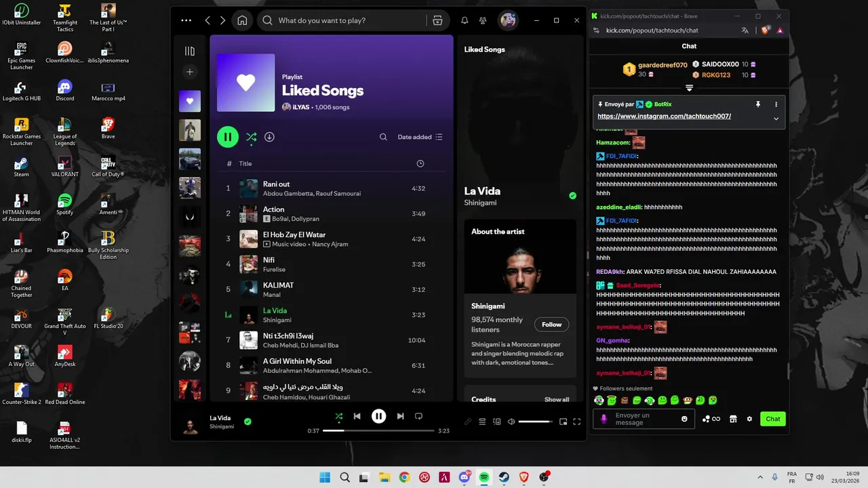Skip to the previous track
This screenshot has height=488, width=868.
click(x=357, y=416)
